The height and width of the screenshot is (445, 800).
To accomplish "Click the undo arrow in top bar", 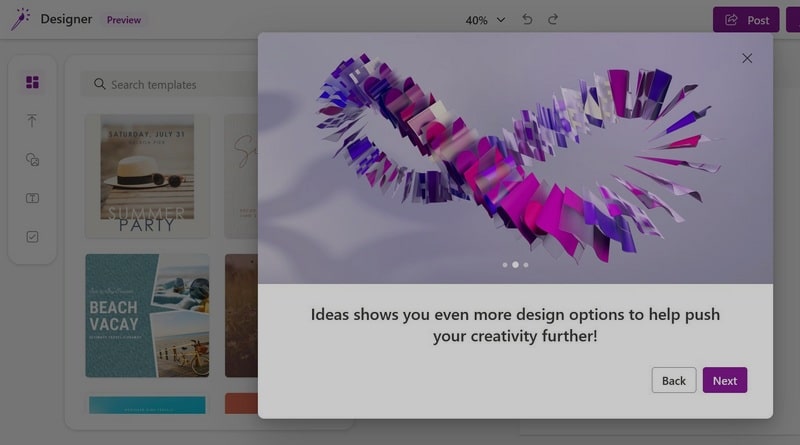I will pyautogui.click(x=527, y=19).
